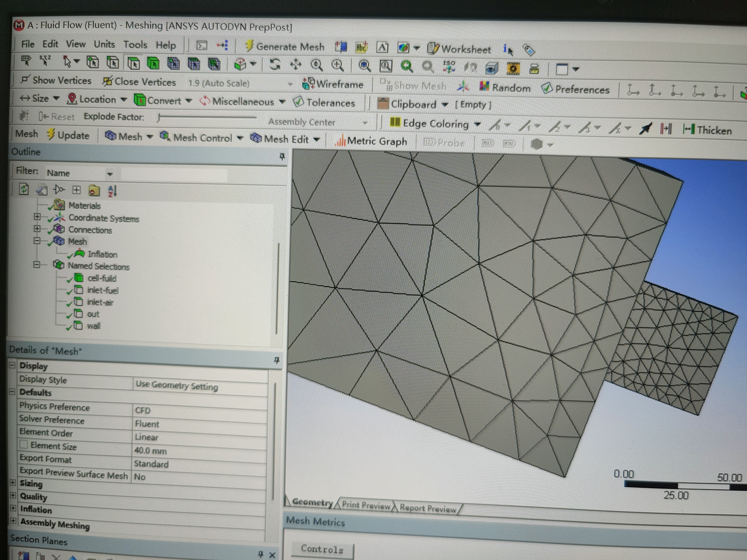Screen dimensions: 747x560
Task: Toggle the Metric Graph display
Action: (x=371, y=141)
